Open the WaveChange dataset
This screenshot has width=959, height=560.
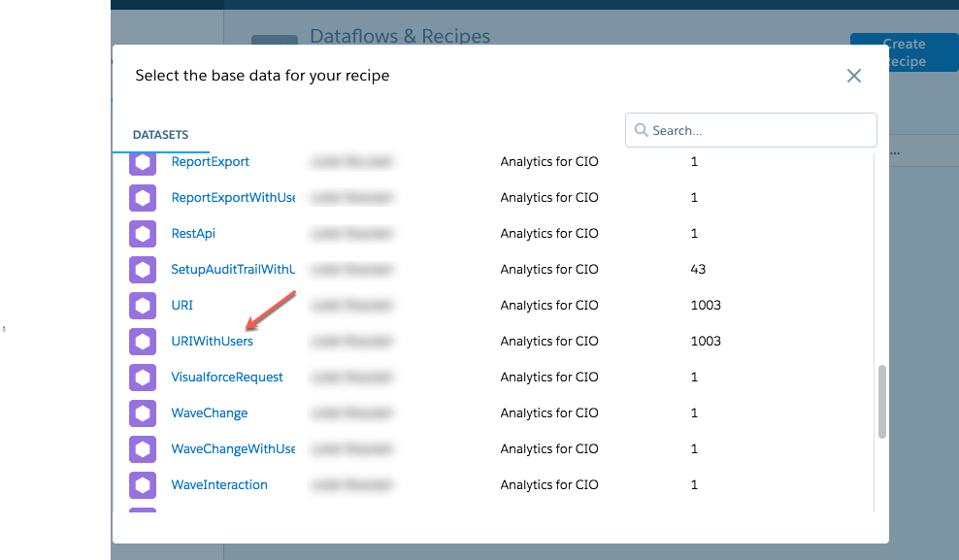209,413
